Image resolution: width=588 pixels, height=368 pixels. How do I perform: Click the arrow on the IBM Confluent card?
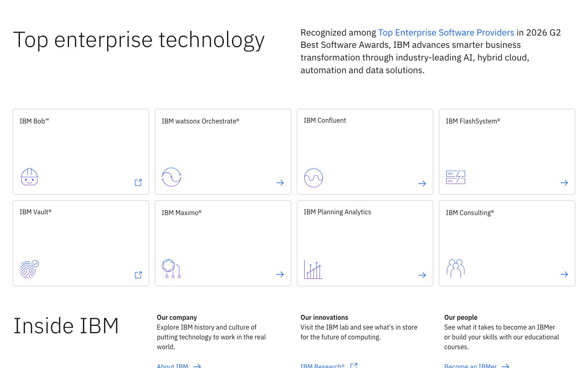pos(422,184)
